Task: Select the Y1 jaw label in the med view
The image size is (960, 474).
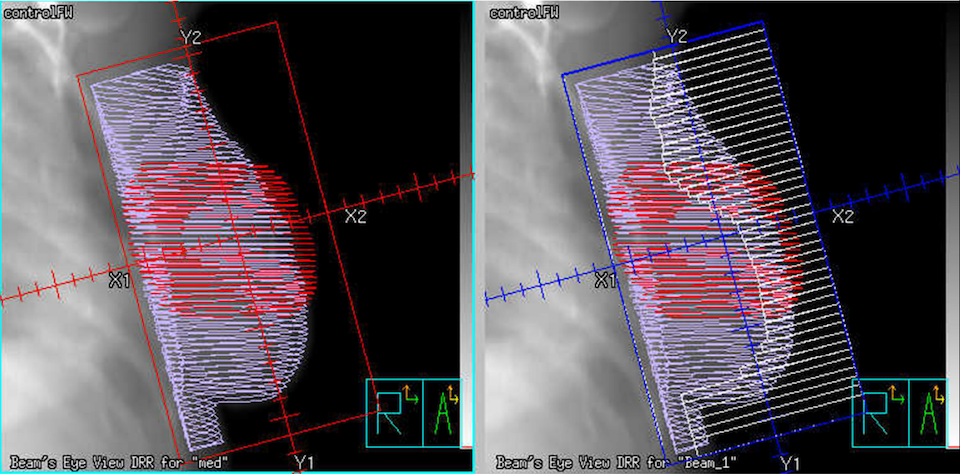Action: click(x=304, y=461)
